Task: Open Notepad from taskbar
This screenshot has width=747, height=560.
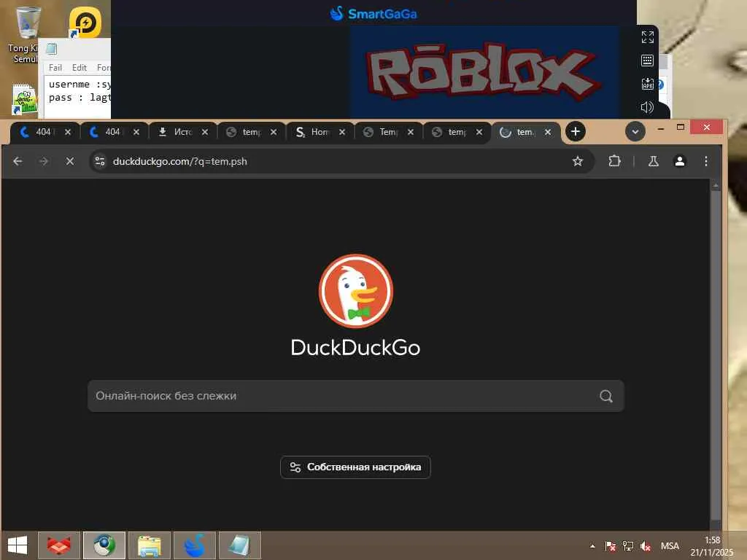Action: click(239, 545)
